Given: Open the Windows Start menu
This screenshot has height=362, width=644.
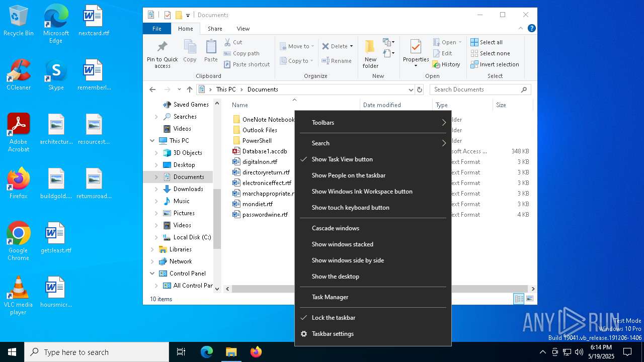Looking at the screenshot, I should point(12,352).
